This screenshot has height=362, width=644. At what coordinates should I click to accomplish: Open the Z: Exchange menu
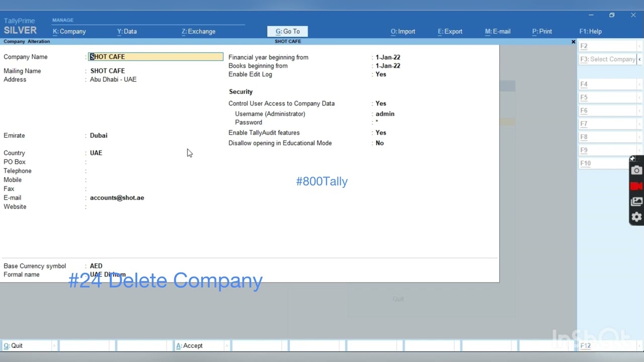[x=198, y=31]
